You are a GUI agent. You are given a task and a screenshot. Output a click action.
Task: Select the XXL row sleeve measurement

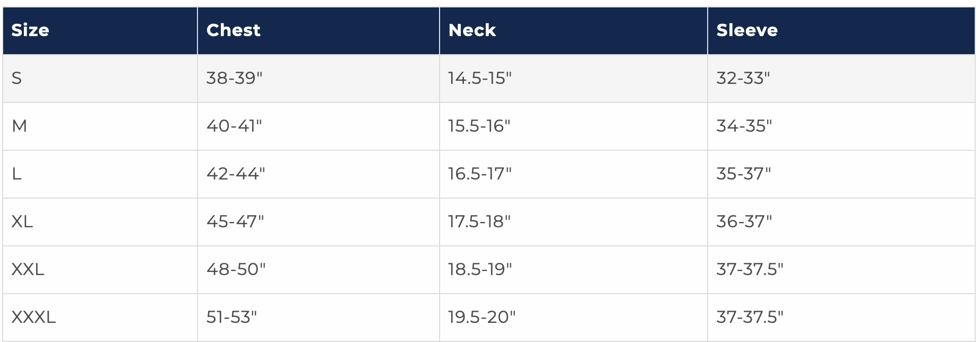[x=750, y=269]
